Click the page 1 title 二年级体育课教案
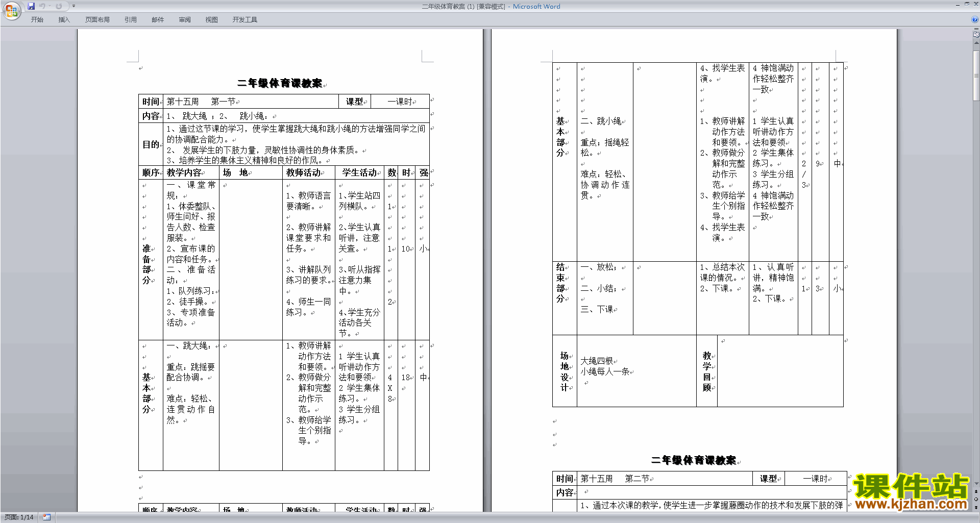Screen dimensions: 980x523 (x=280, y=83)
